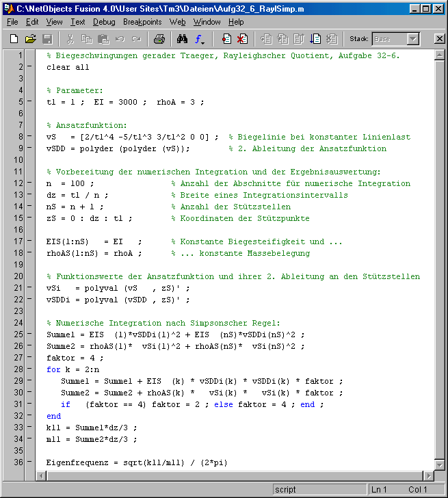Click the 'Col 1' status bar indicator
448x498 pixels.
click(x=417, y=489)
